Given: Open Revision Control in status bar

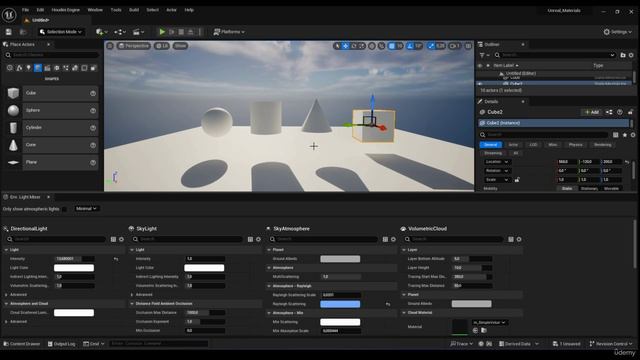Looking at the screenshot, I should [611, 344].
